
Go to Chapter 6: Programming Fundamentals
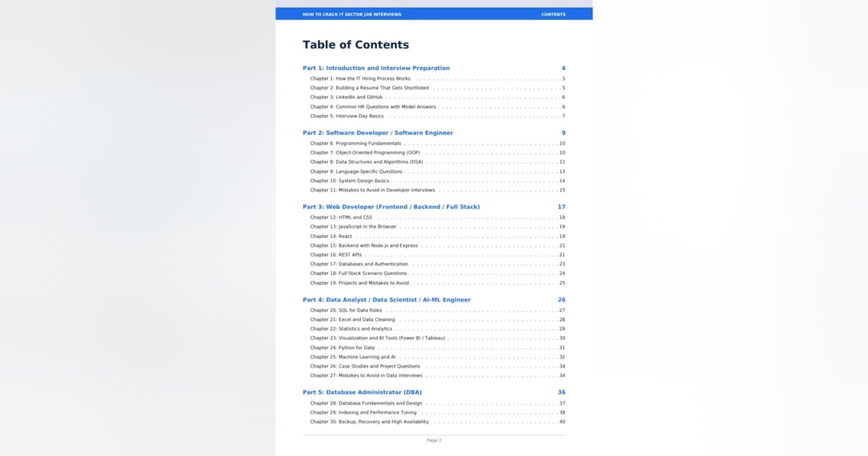coord(355,143)
